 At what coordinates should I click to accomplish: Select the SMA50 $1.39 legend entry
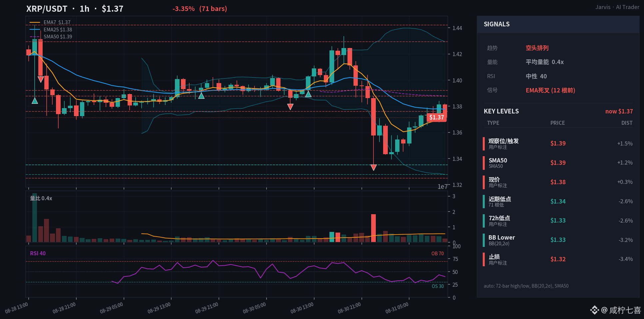click(51, 37)
